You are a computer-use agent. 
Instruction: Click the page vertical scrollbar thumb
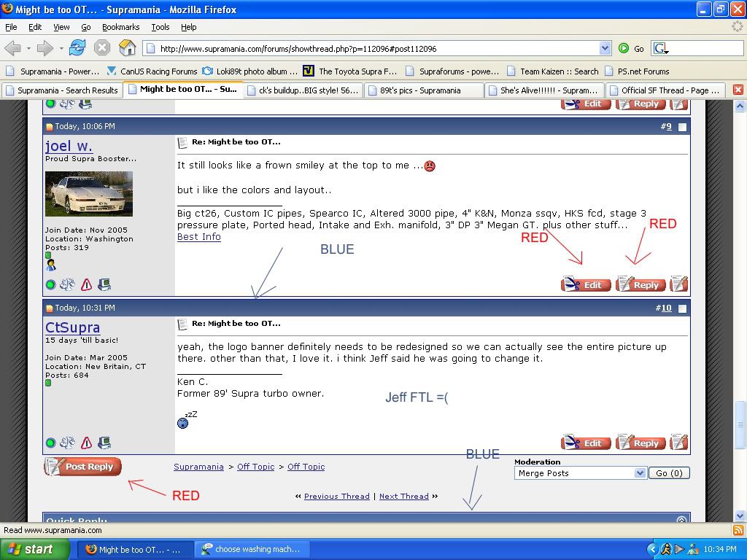pyautogui.click(x=740, y=425)
